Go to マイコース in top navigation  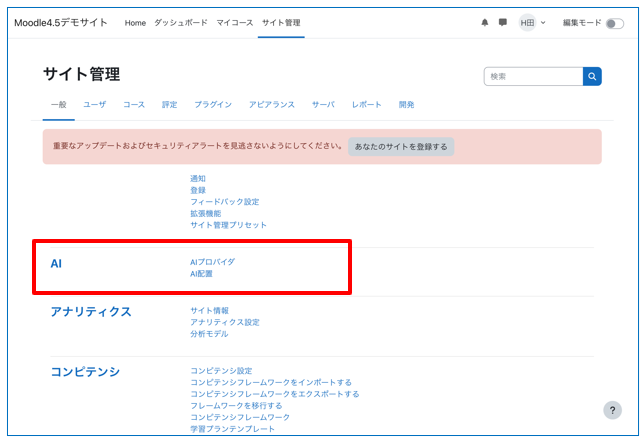(x=234, y=22)
